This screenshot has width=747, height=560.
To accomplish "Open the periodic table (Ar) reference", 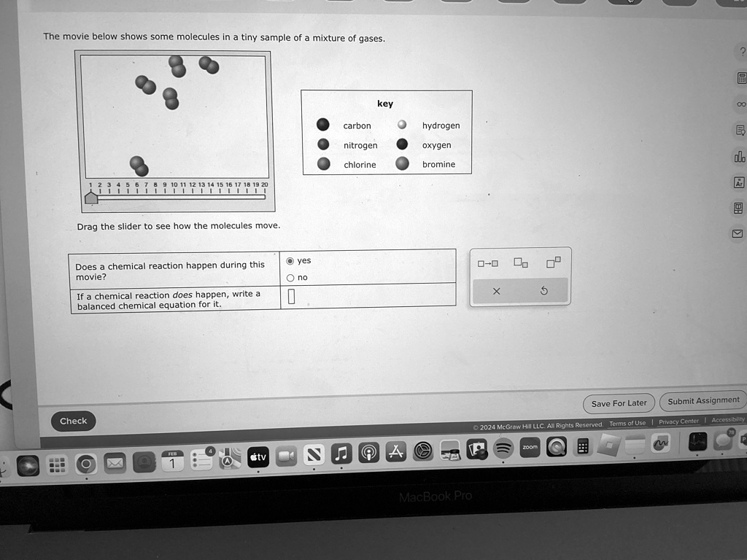I will click(x=738, y=183).
